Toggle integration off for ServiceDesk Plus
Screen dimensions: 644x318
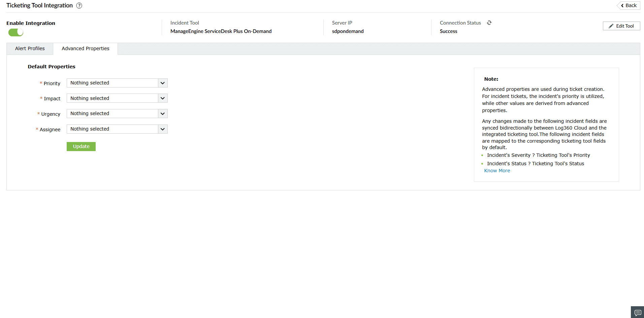tap(15, 32)
